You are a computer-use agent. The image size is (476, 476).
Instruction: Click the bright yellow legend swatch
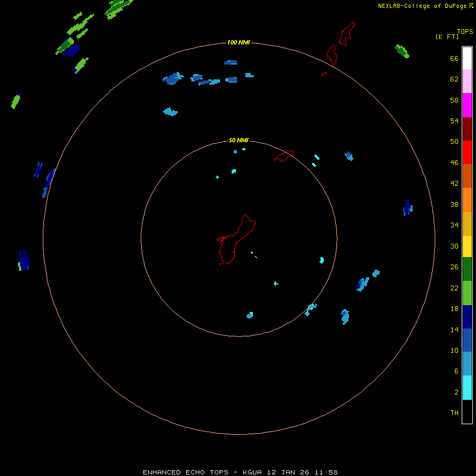(x=467, y=246)
